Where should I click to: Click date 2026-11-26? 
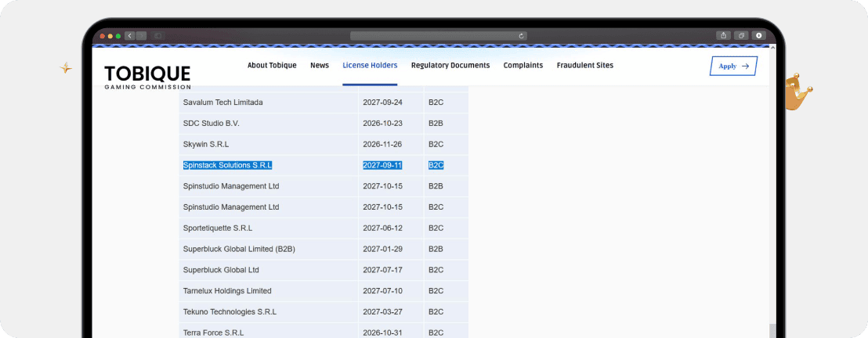(x=382, y=145)
